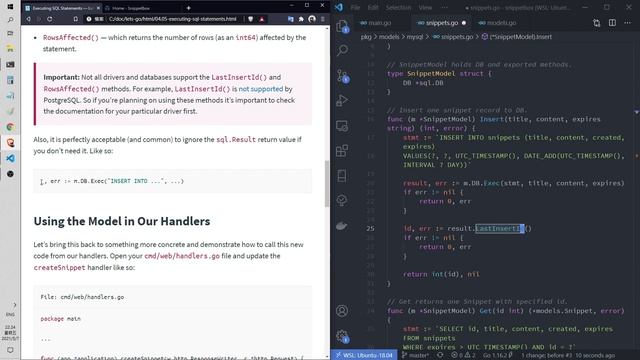
Task: Open the Extensions view in VS Code
Action: tap(342, 151)
